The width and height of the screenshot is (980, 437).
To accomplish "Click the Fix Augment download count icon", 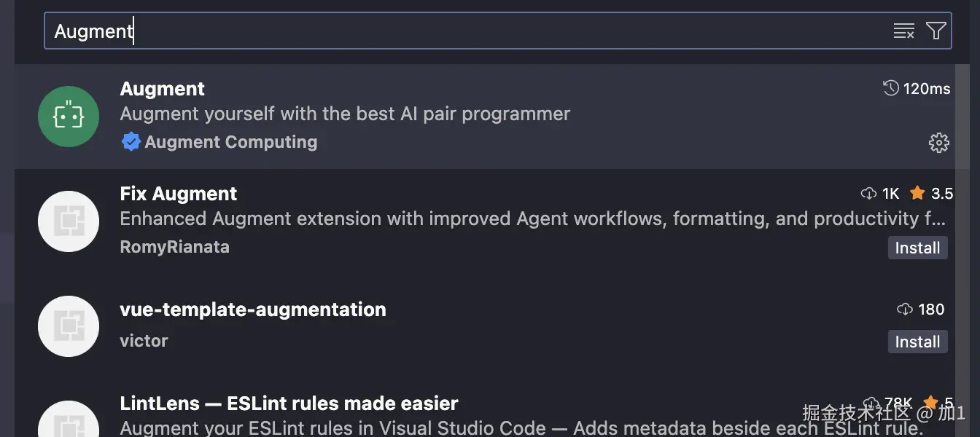I will point(868,194).
